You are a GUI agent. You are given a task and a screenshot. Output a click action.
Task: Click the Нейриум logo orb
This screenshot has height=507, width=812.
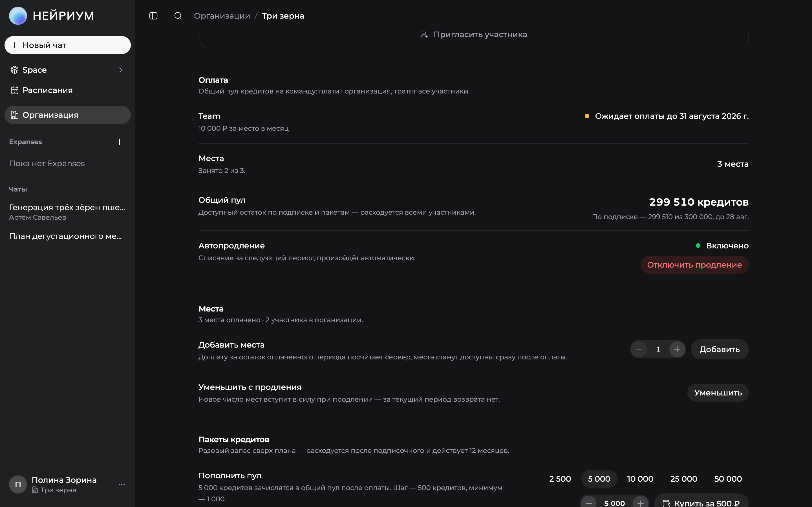[x=18, y=16]
